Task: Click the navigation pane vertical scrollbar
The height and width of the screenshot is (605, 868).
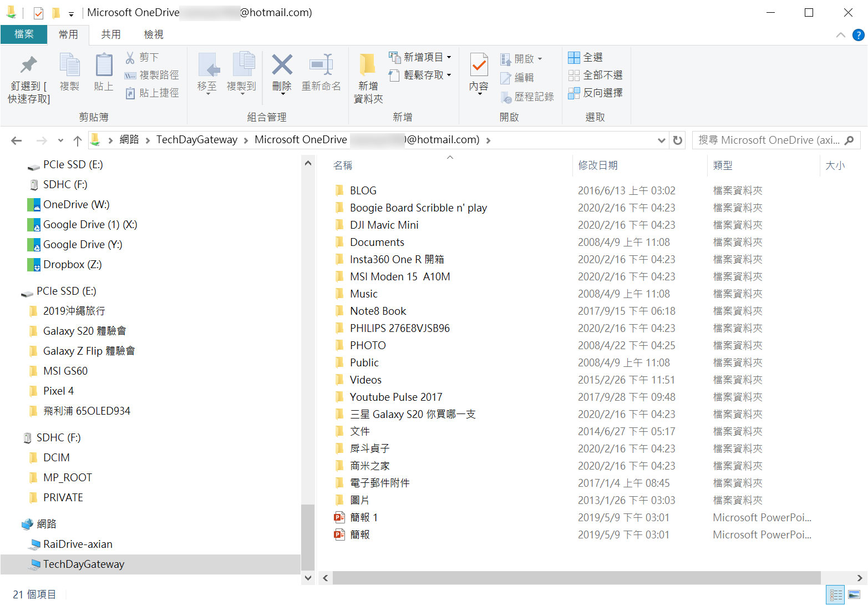Action: pos(308,537)
